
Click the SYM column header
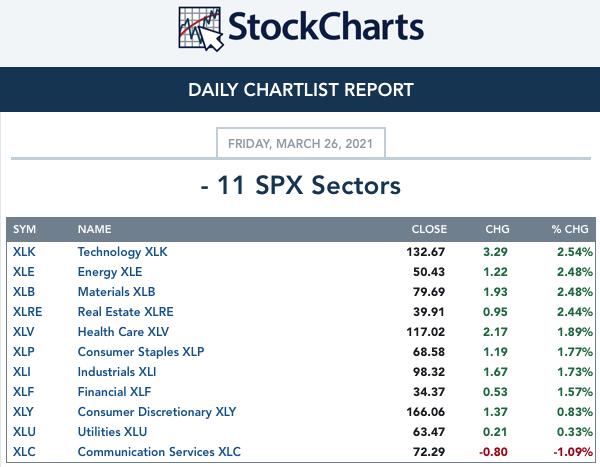click(24, 229)
